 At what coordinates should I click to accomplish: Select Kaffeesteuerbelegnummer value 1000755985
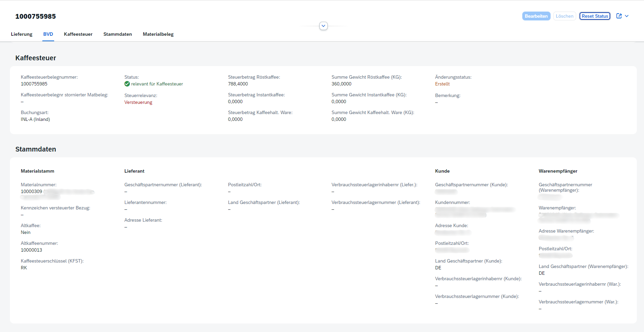coord(34,84)
